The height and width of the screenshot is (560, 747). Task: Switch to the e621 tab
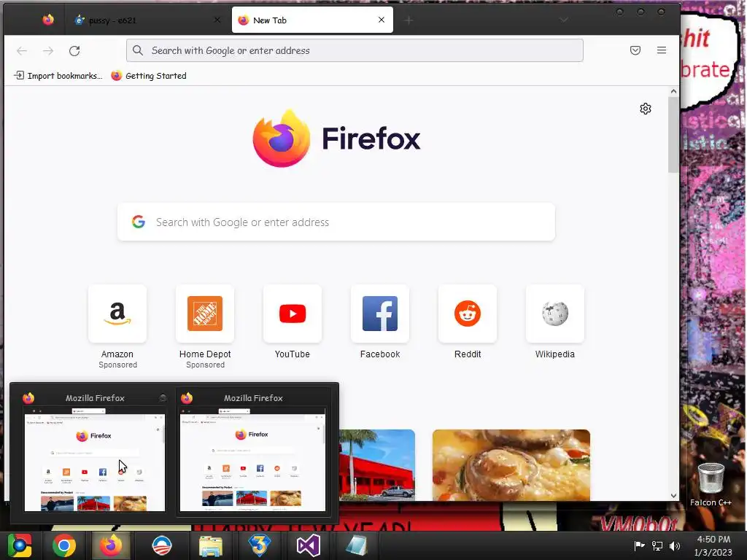[x=146, y=20]
